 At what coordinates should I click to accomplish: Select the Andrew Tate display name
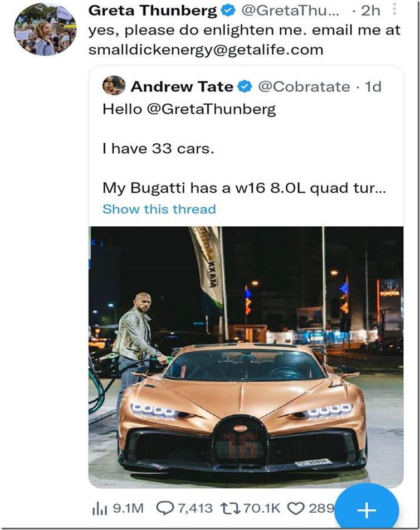click(182, 87)
